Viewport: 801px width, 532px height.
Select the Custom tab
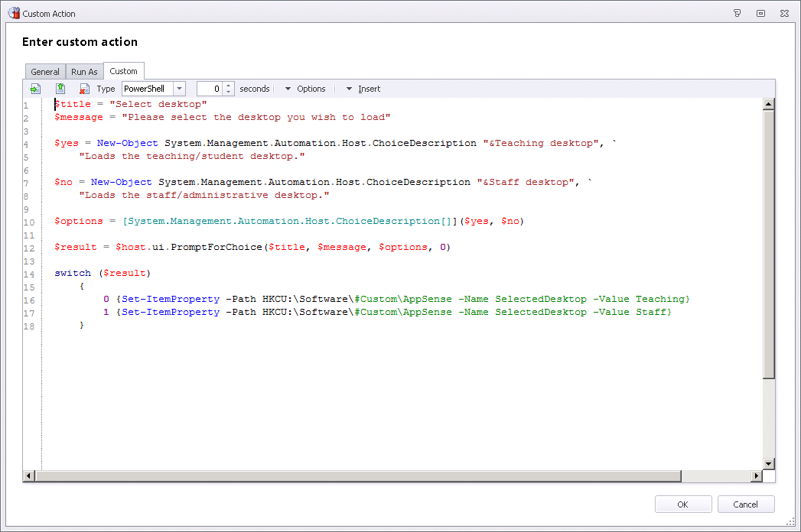point(124,71)
